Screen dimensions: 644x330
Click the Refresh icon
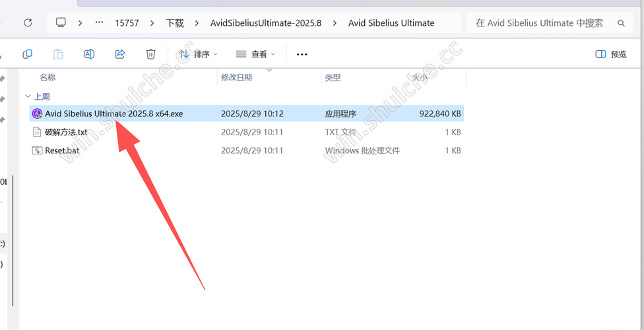[28, 22]
